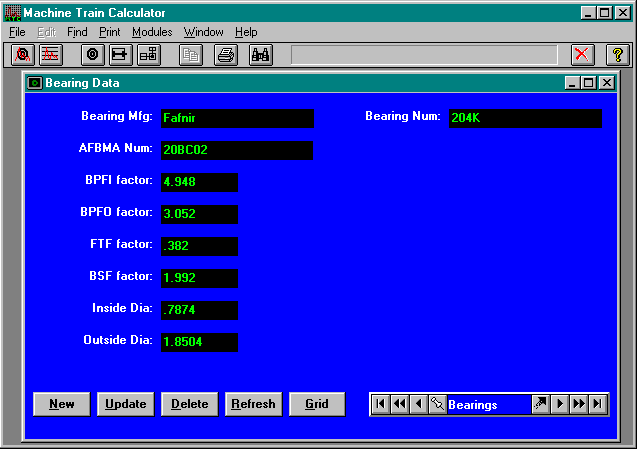Click the Update button
The width and height of the screenshot is (637, 449).
(x=126, y=404)
